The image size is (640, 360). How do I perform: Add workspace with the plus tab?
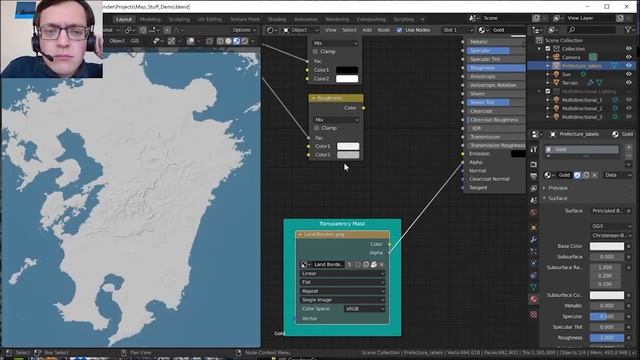coord(422,19)
